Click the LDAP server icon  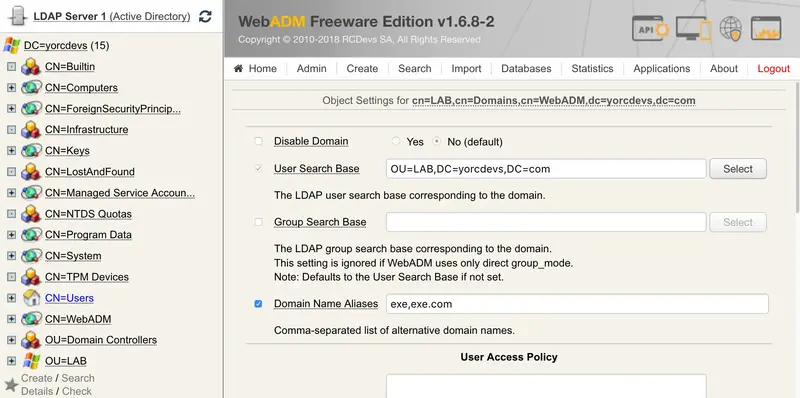[x=17, y=16]
